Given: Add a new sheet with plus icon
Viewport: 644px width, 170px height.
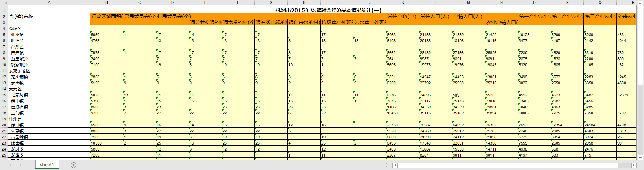Looking at the screenshot, I should click(x=74, y=165).
